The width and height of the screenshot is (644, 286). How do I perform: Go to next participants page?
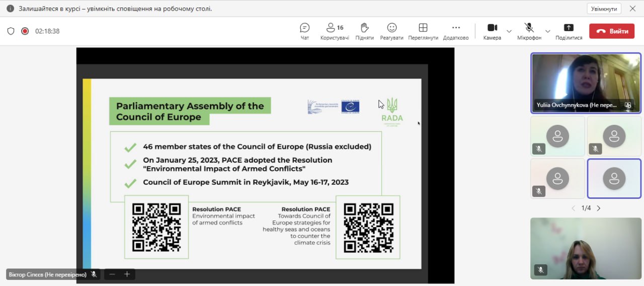click(599, 208)
